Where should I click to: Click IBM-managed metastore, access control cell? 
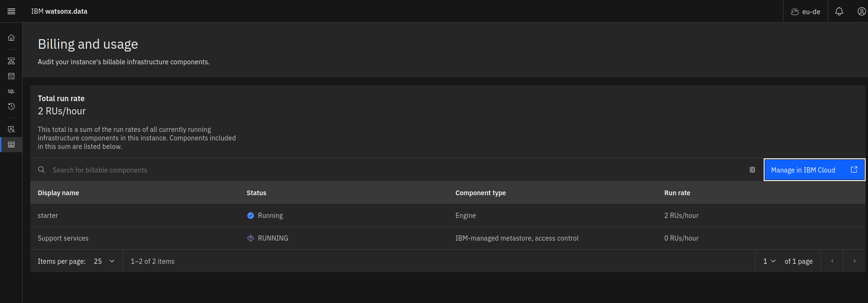(517, 238)
